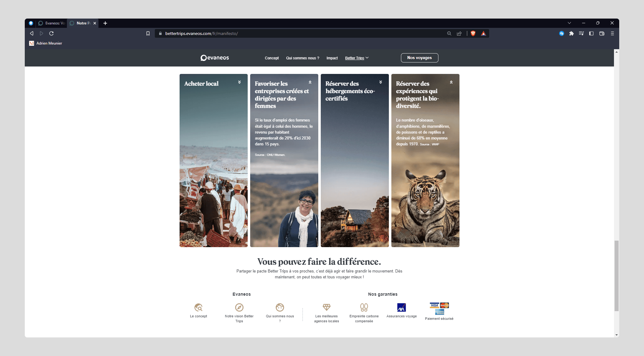The height and width of the screenshot is (356, 644).
Task: Open the Adrien Meunier bookmark
Action: (x=46, y=43)
